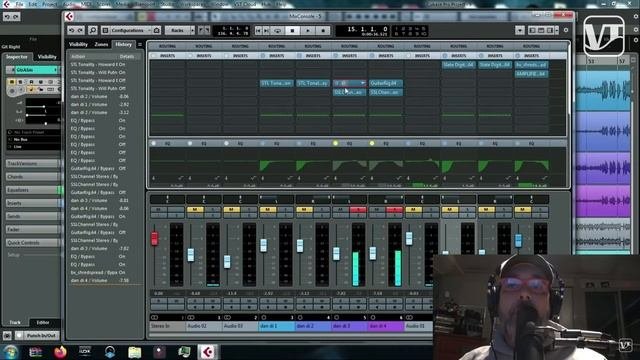Open File Explorer from the taskbar

coord(134,352)
